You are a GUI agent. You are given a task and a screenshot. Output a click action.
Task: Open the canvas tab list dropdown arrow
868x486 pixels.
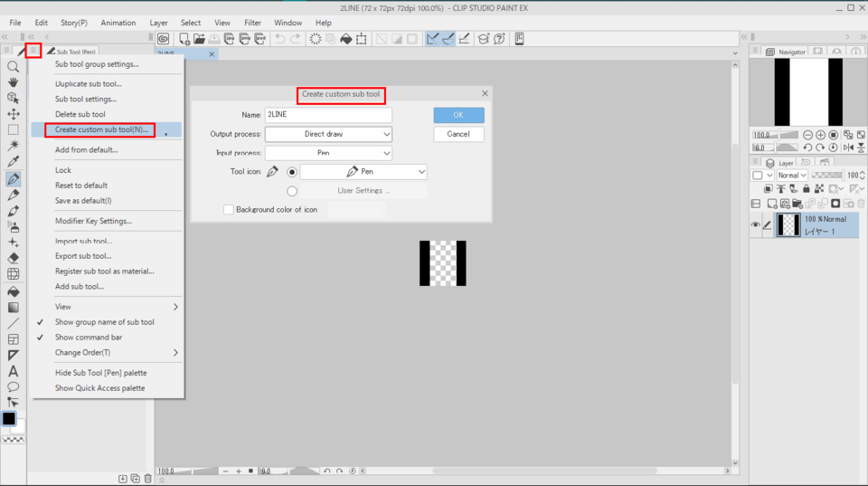coord(735,53)
